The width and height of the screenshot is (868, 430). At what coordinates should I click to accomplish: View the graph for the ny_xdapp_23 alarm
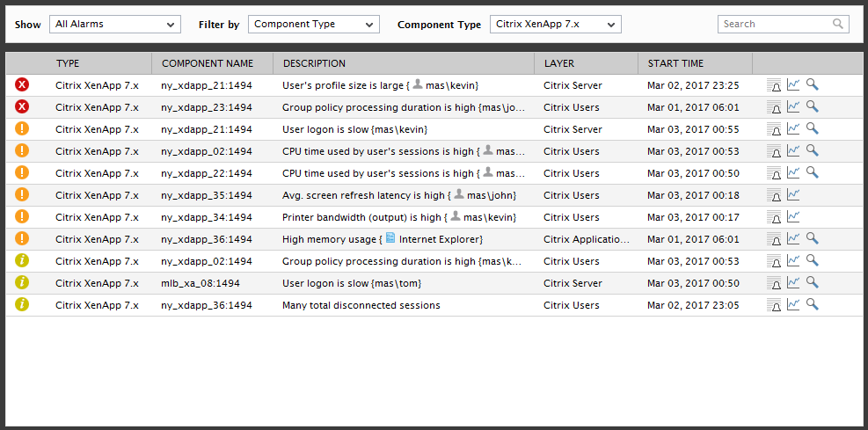point(793,106)
